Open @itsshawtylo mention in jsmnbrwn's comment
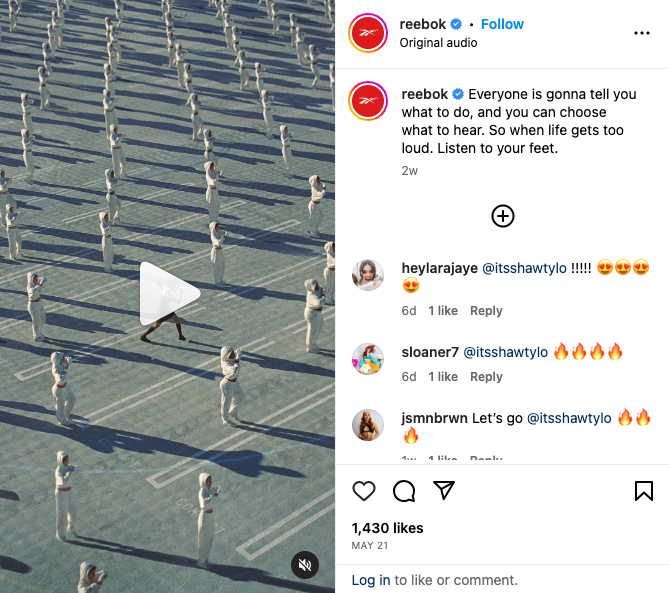This screenshot has height=593, width=669. [569, 418]
